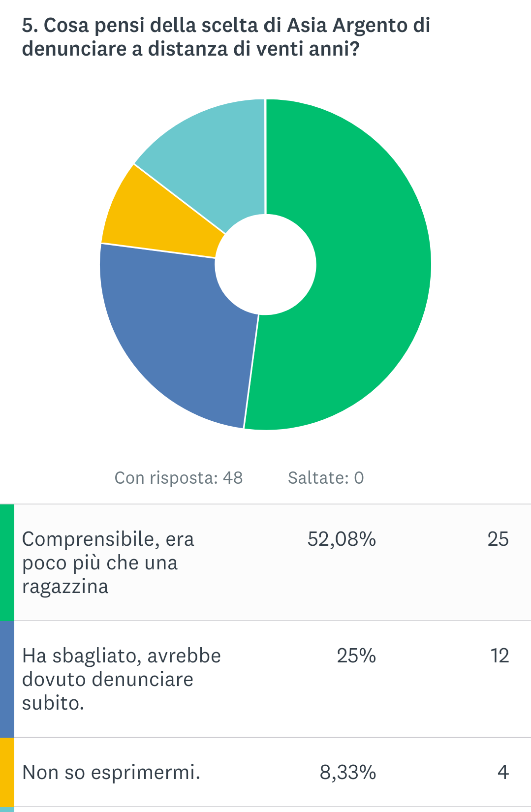Screen dimensions: 531x812
Task: Click the response count 4
Action: click(503, 773)
